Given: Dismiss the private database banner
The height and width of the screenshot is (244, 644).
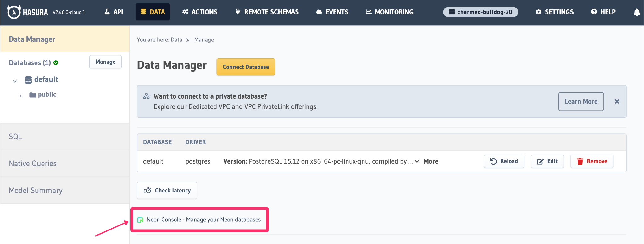Looking at the screenshot, I should [x=617, y=101].
